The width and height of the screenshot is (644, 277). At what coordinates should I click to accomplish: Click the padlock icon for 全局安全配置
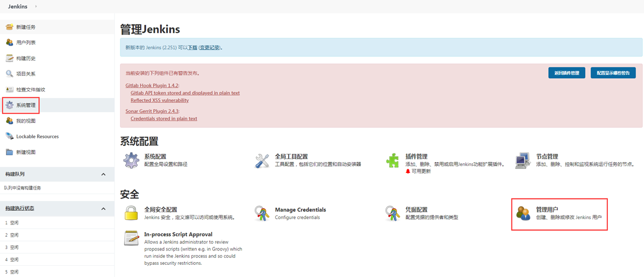tap(132, 213)
